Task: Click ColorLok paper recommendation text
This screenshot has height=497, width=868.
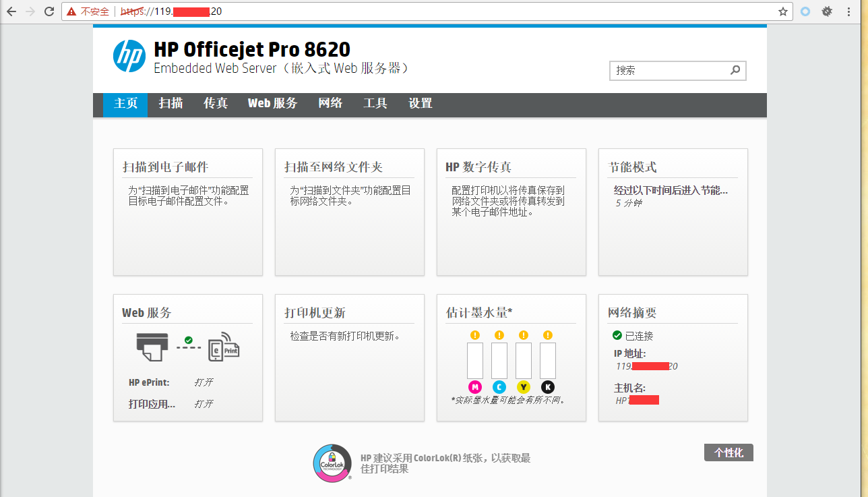Action: (x=445, y=463)
